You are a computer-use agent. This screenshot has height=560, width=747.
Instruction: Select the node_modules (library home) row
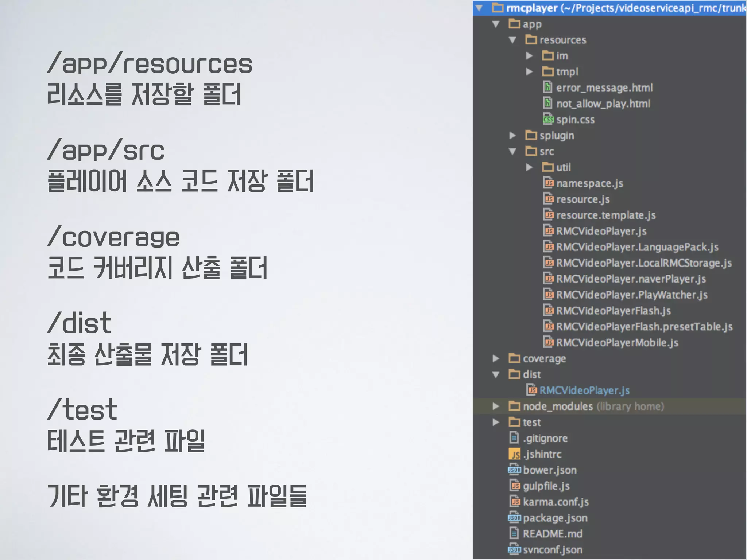click(x=609, y=406)
